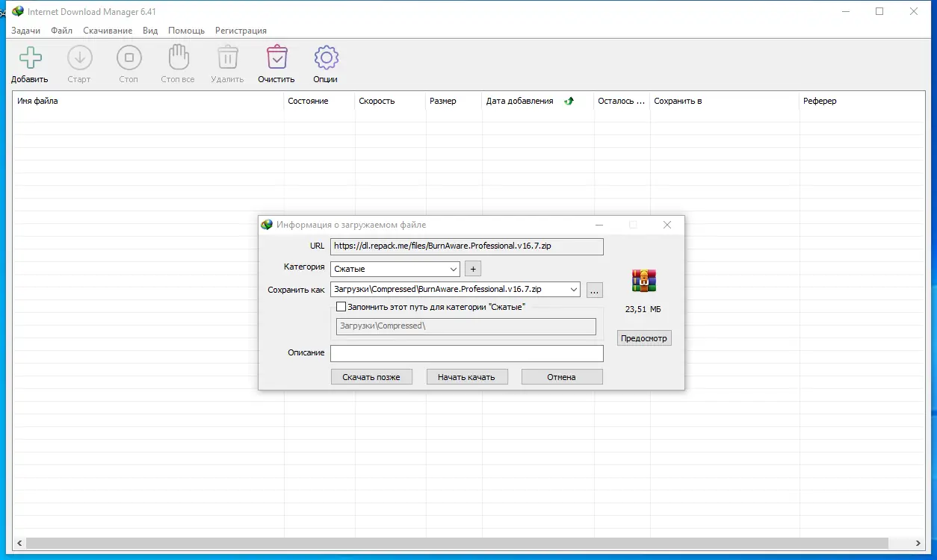937x560 pixels.
Task: Click the Скорость column header
Action: click(x=390, y=101)
